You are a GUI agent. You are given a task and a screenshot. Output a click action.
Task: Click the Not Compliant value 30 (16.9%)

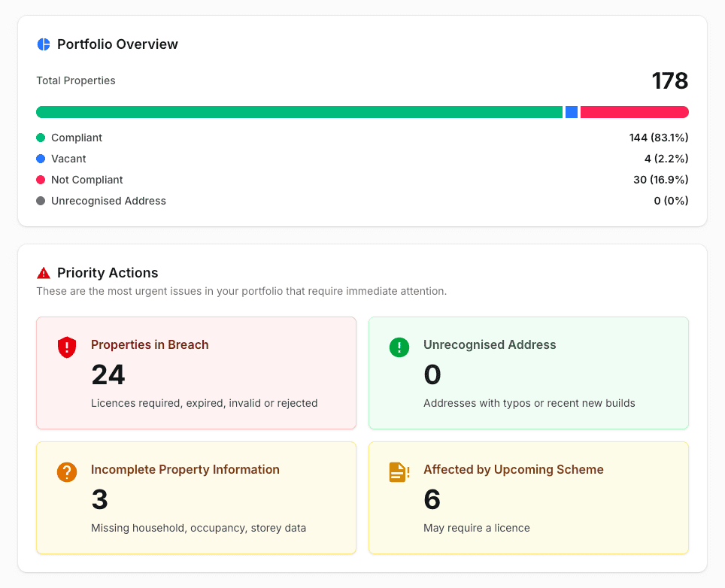[x=661, y=180]
